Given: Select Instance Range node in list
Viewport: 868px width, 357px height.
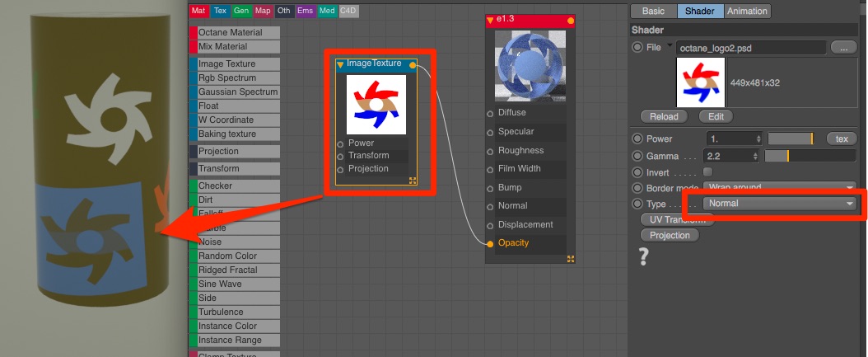Looking at the screenshot, I should click(235, 340).
